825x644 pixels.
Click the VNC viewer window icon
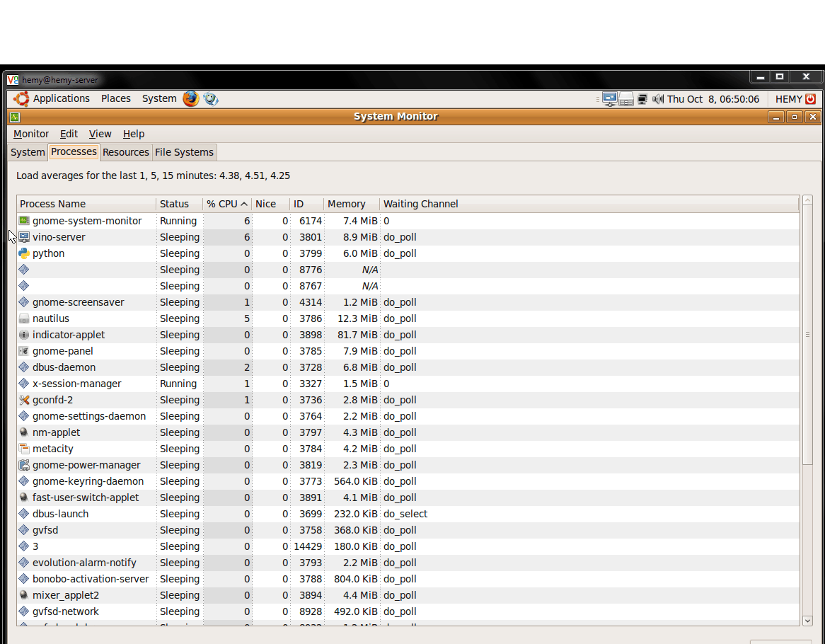[13, 80]
